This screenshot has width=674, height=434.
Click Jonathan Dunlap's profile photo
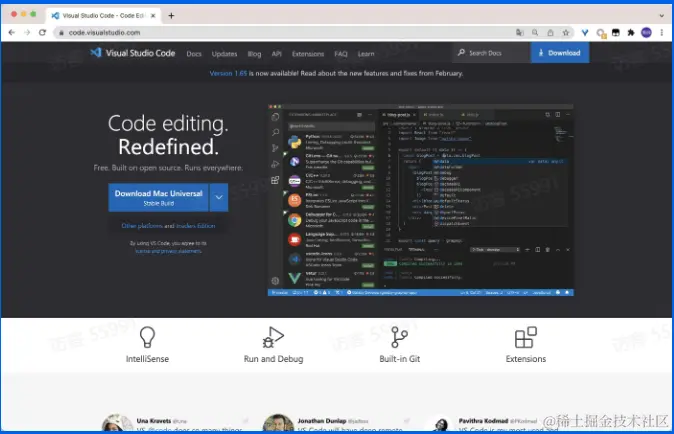coord(278,424)
